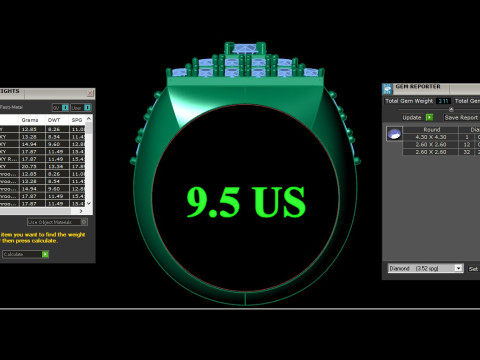Open the Diamond (3.52 spg) dropdown

(426, 268)
